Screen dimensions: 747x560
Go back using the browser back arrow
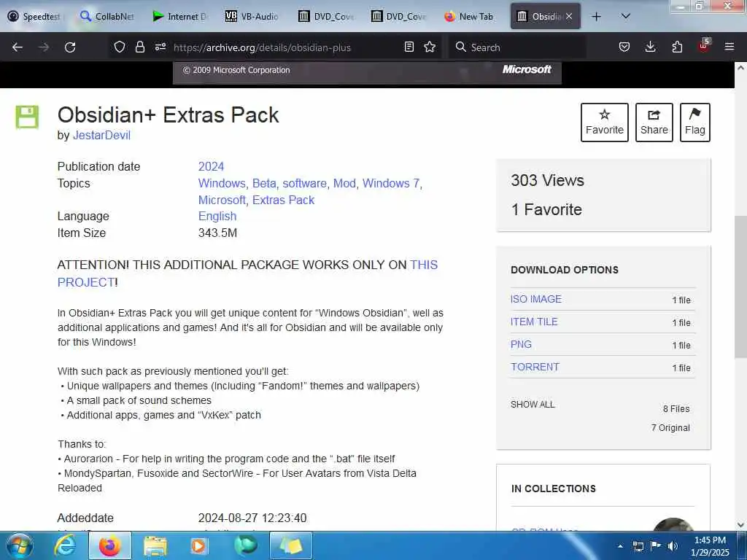[x=18, y=47]
